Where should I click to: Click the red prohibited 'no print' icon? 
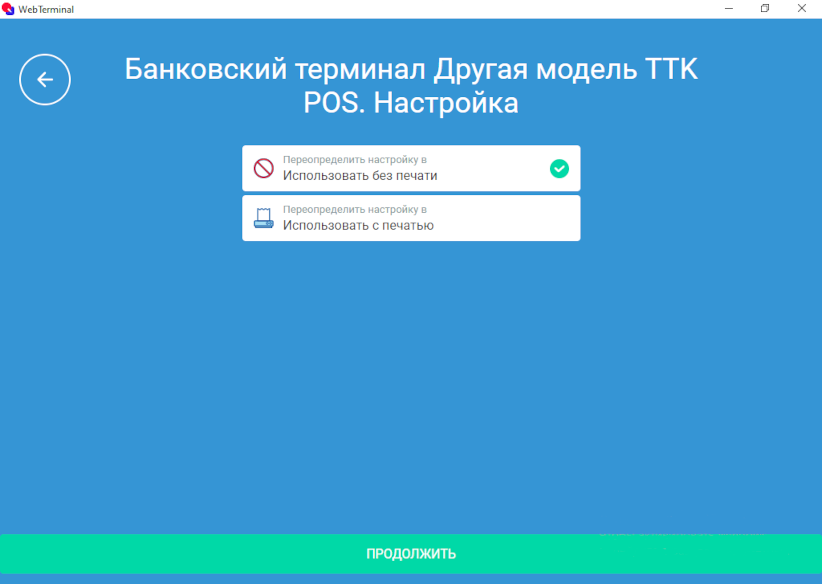click(263, 168)
